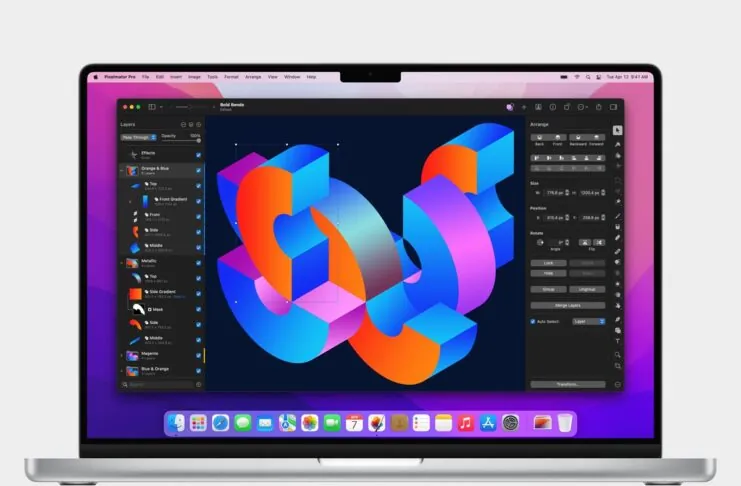Toggle visibility of Metallic group
Screen dimensions: 741x486
(x=198, y=263)
